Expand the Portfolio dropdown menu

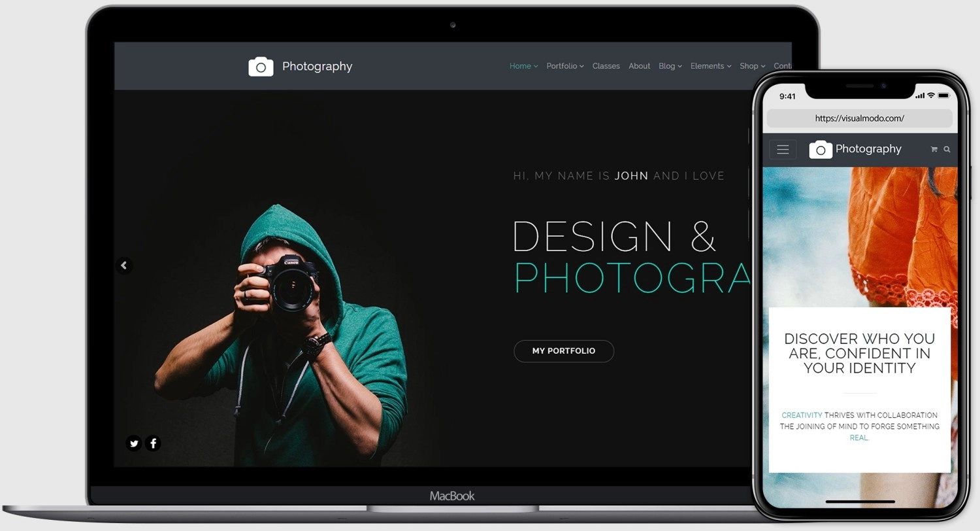pyautogui.click(x=564, y=66)
